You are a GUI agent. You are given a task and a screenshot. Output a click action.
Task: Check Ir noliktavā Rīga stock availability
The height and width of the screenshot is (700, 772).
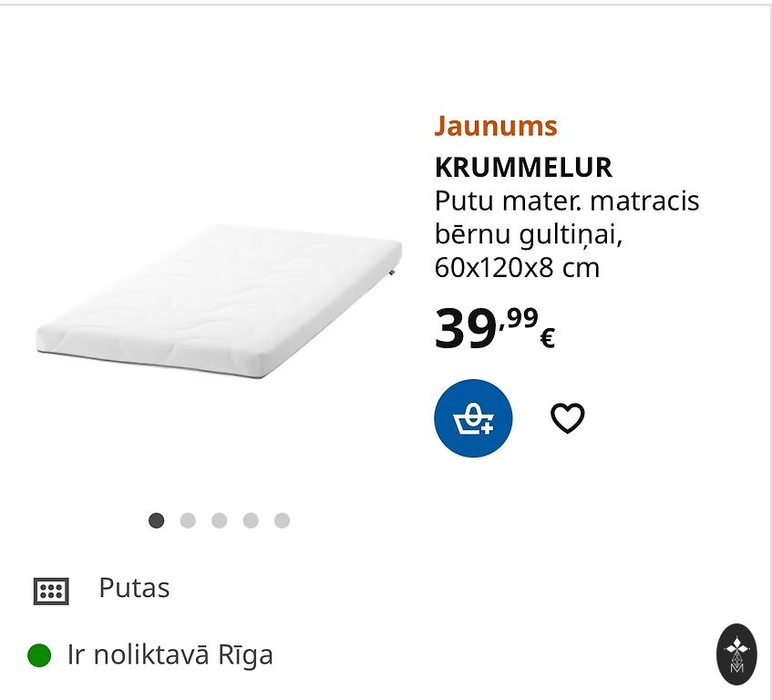170,655
